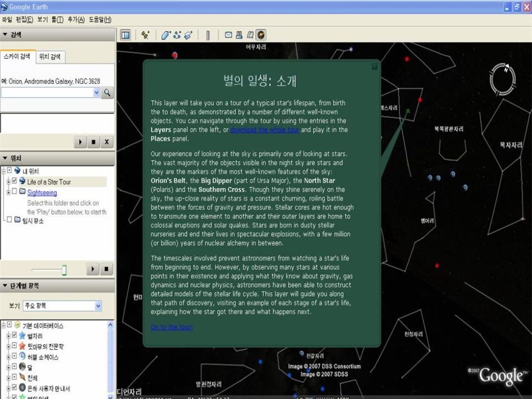The width and height of the screenshot is (532, 399).
Task: Uncheck the 은하 사용자 안내서 checkbox
Action: [x=14, y=387]
